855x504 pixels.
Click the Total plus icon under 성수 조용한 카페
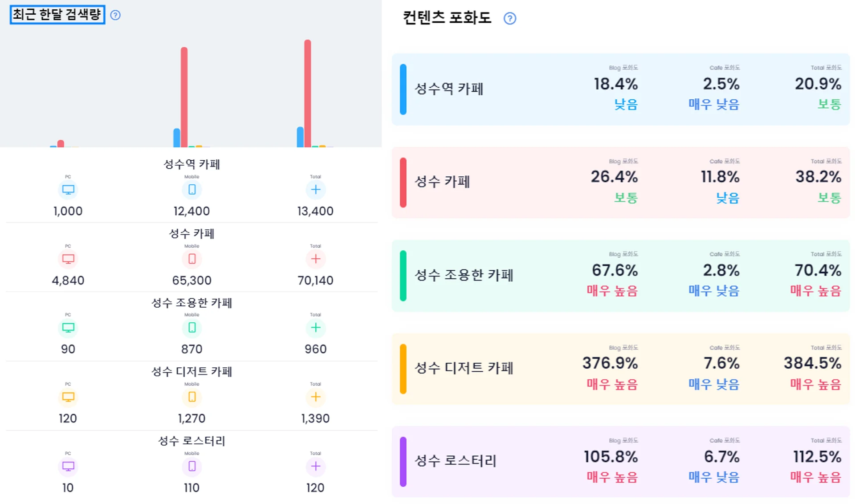coord(316,328)
